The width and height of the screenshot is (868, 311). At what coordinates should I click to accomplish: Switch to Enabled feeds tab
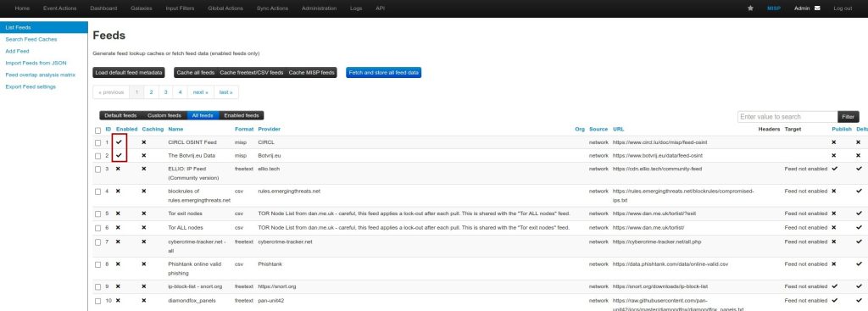click(242, 115)
